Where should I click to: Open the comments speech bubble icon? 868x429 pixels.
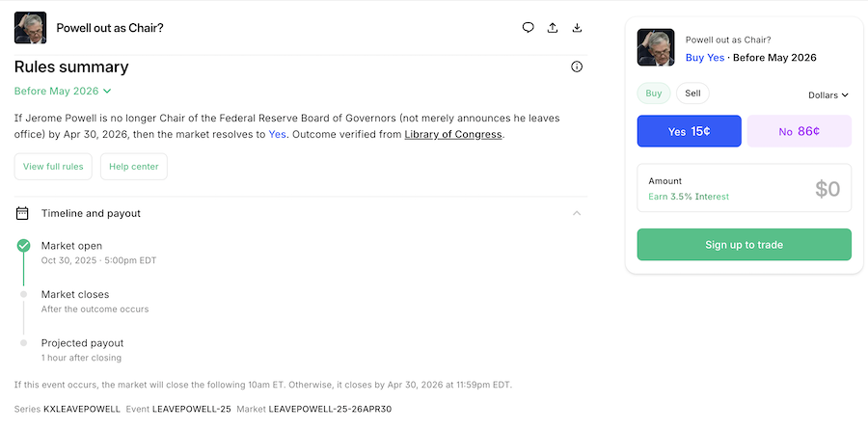coord(529,27)
